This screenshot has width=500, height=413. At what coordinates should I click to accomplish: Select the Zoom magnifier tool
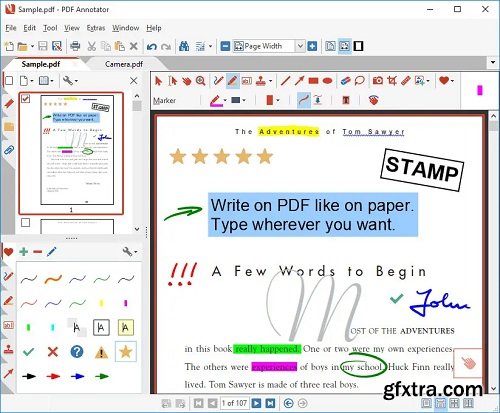(x=200, y=81)
